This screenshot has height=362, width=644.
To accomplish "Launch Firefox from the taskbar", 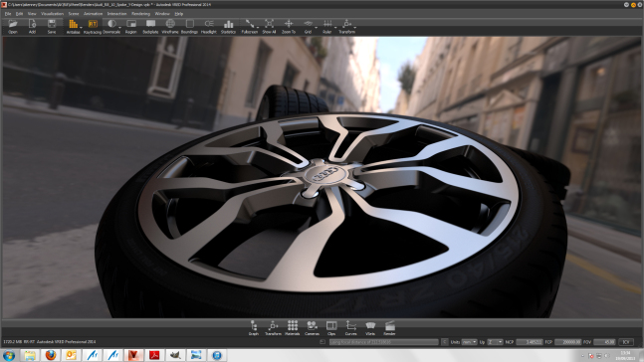I will coord(51,355).
